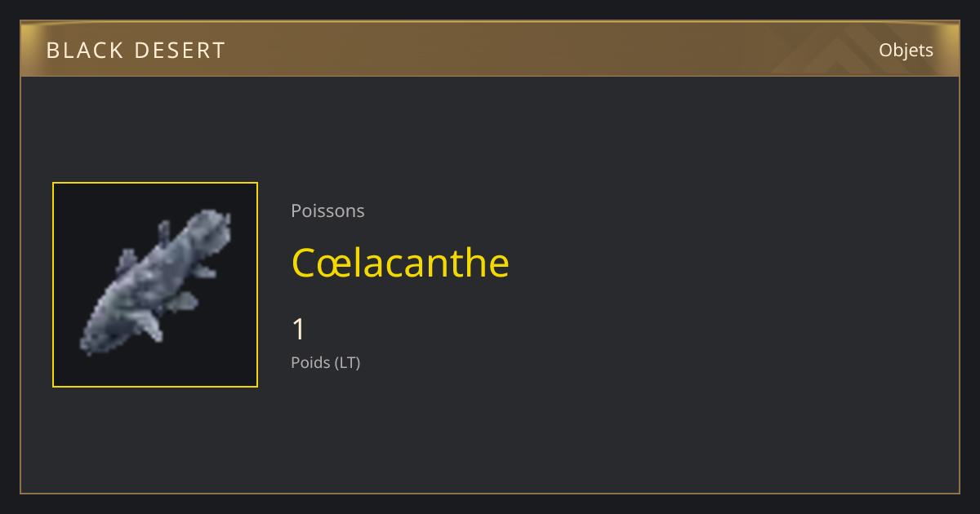Click the word Poids under the weight
The image size is (980, 514).
pyautogui.click(x=310, y=362)
